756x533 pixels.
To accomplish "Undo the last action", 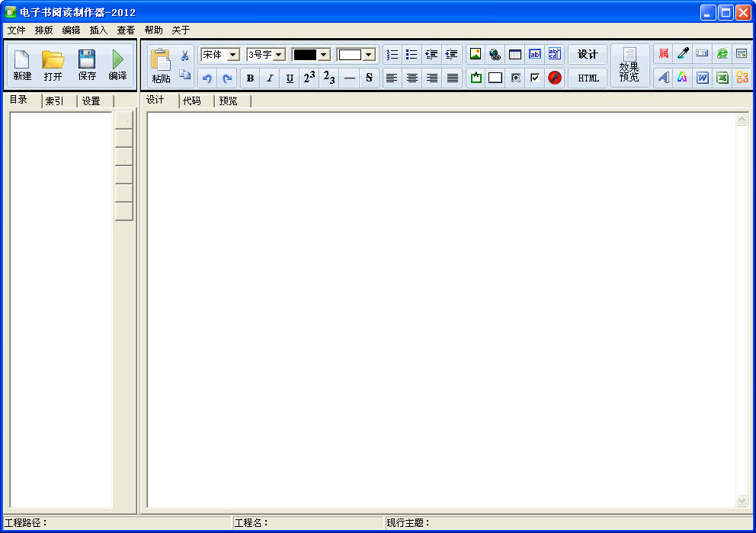I will coord(207,78).
